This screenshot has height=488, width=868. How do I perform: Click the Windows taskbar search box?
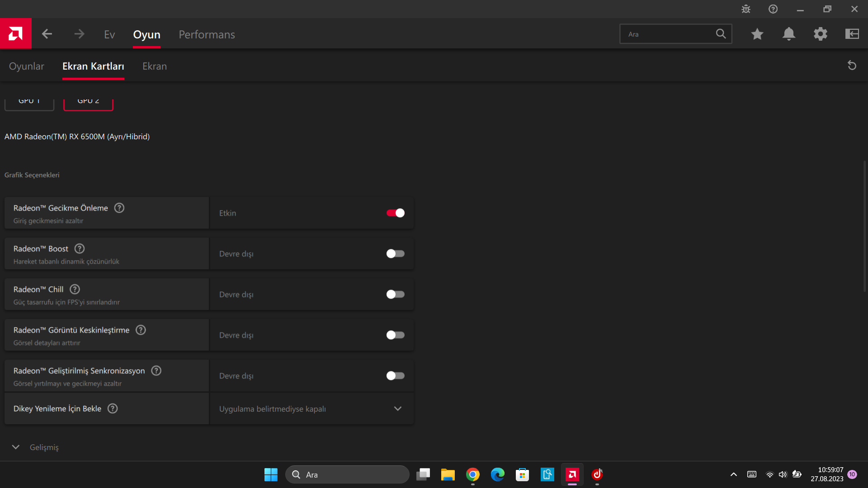(x=347, y=474)
